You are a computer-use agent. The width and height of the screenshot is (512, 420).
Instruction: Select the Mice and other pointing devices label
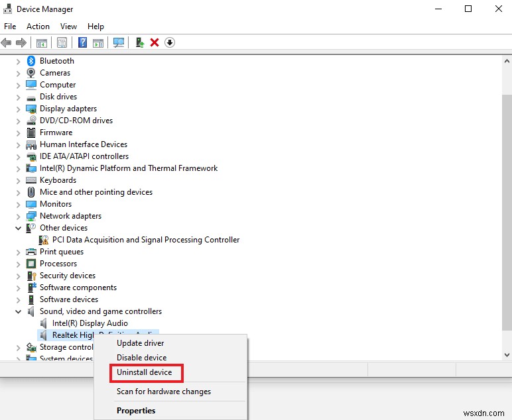pyautogui.click(x=96, y=192)
